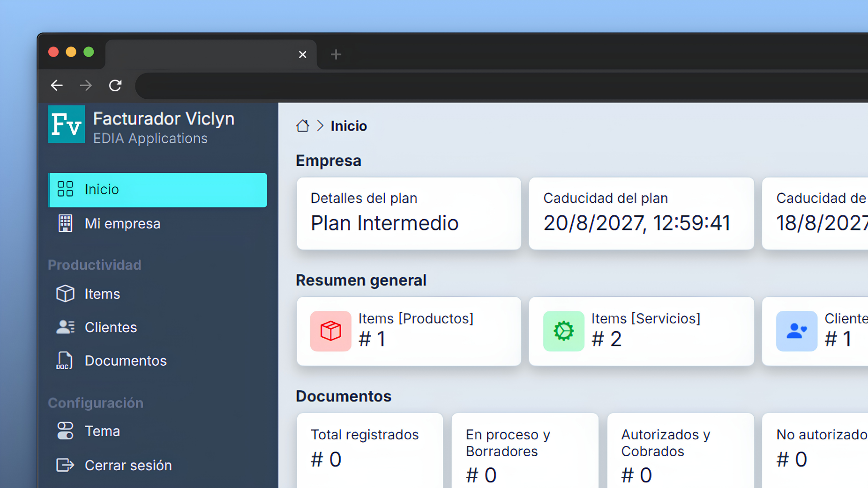Click the 'EDIA Applications' subtitle
Viewport: 868px width, 488px height.
click(x=150, y=139)
